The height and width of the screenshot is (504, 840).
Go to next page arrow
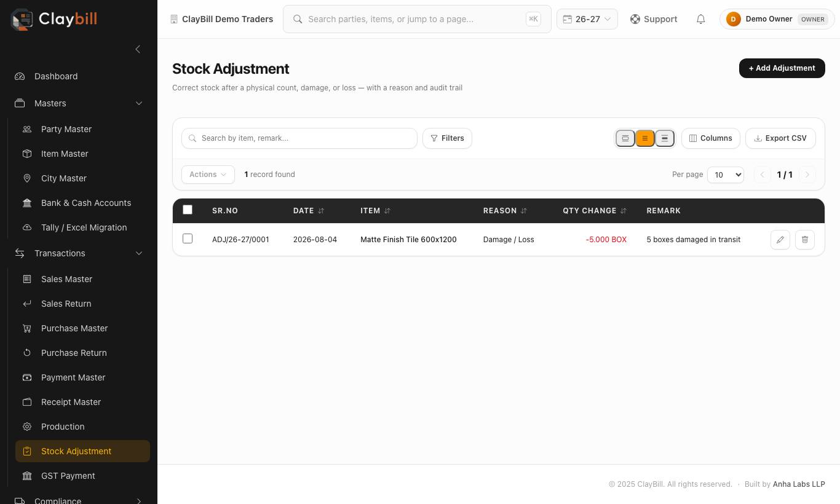point(807,175)
